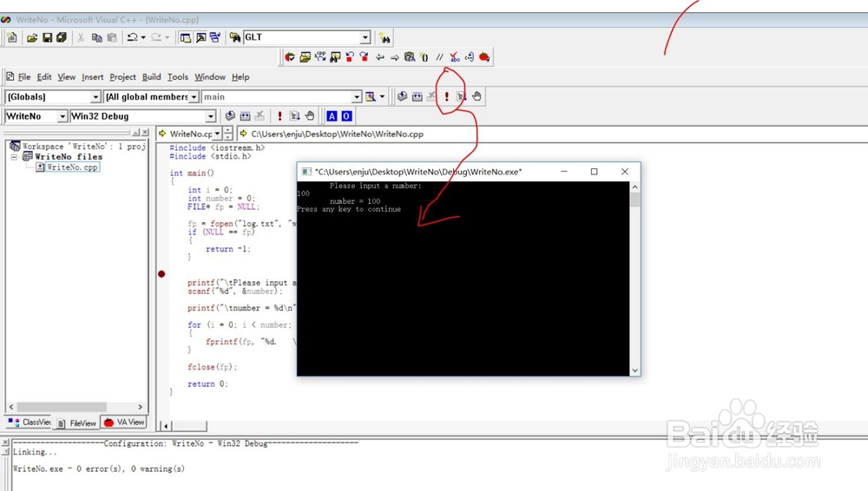Open Visual Assist tomato options icon

click(x=484, y=57)
